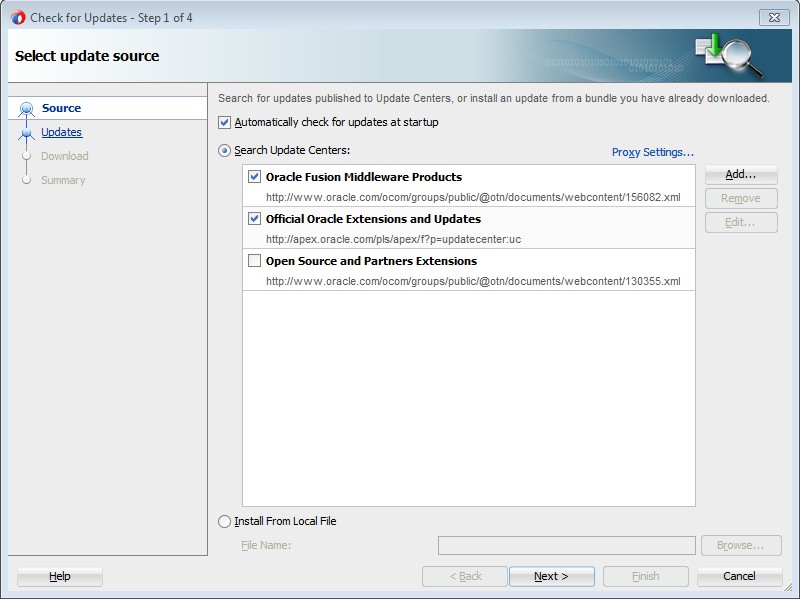Uncheck Official Oracle Extensions and Updates
The height and width of the screenshot is (599, 800).
coord(254,218)
